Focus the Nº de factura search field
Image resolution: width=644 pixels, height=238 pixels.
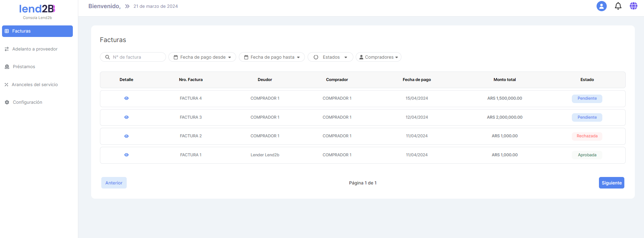[136, 57]
